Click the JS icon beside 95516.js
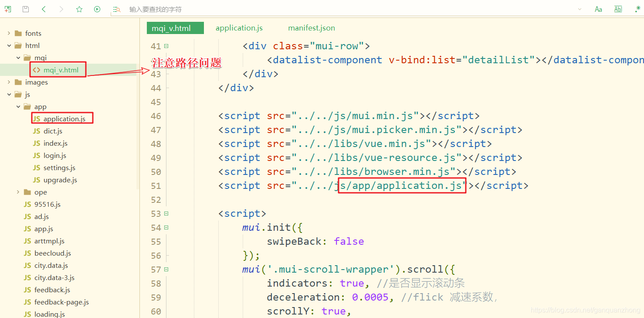Screen dimensions: 644x318 27,204
